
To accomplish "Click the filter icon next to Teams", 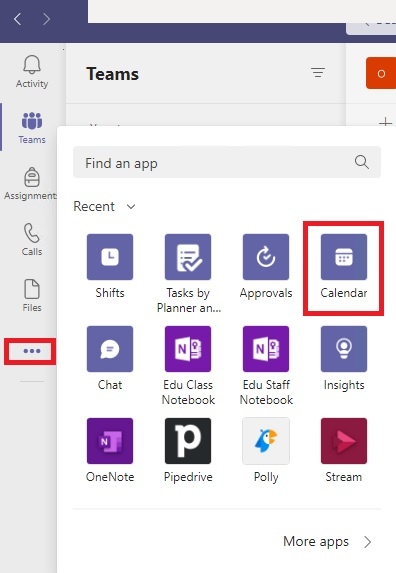I will pos(318,72).
